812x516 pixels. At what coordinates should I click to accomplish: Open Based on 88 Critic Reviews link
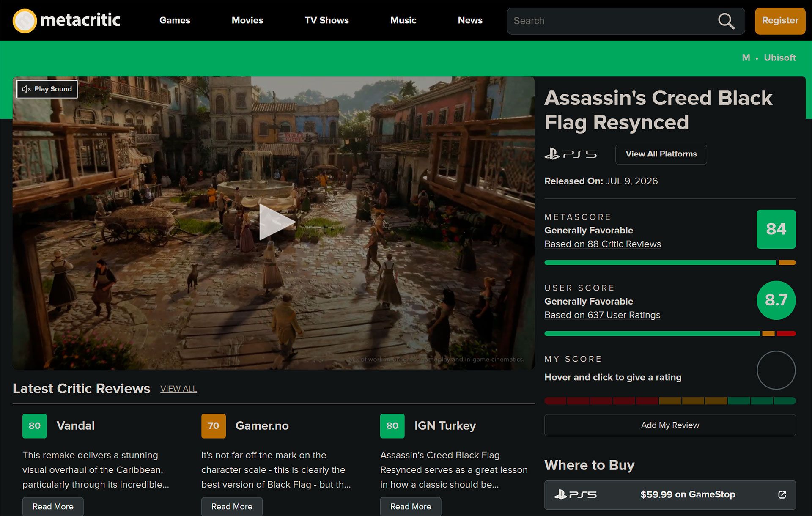pyautogui.click(x=603, y=244)
